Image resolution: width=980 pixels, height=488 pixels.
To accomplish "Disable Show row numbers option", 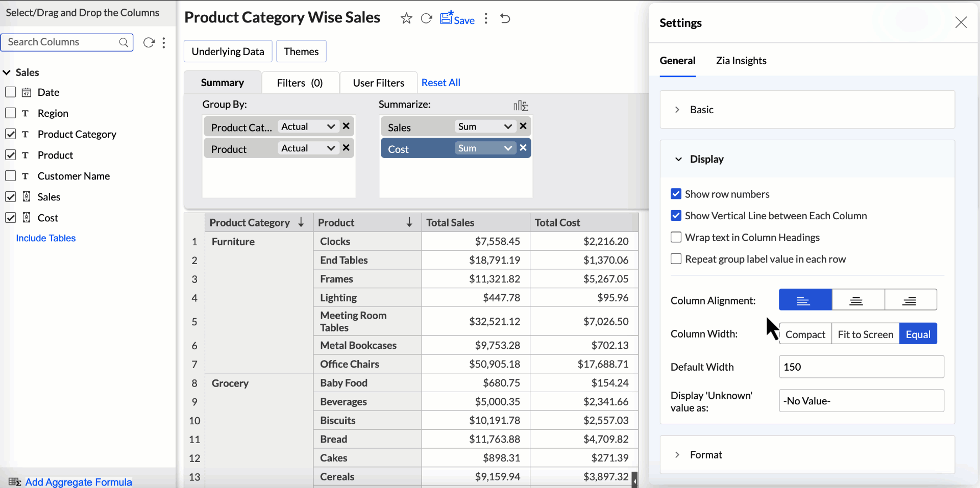I will [676, 194].
